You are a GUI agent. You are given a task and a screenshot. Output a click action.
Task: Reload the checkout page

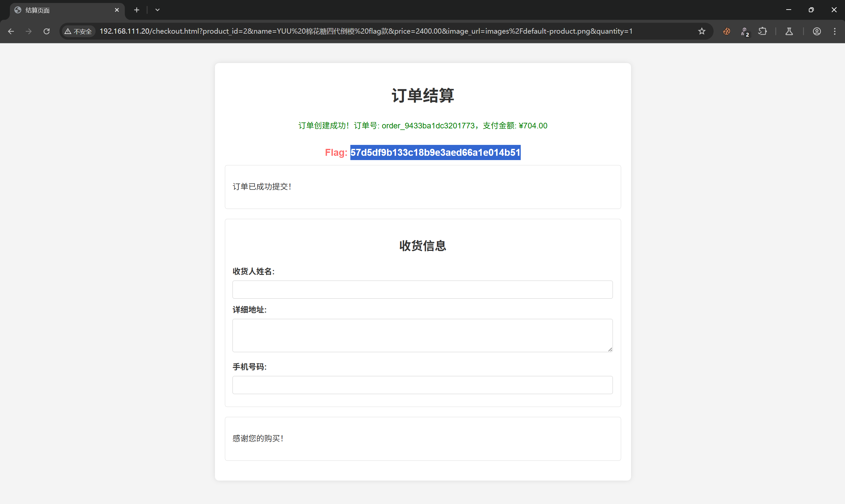click(47, 31)
